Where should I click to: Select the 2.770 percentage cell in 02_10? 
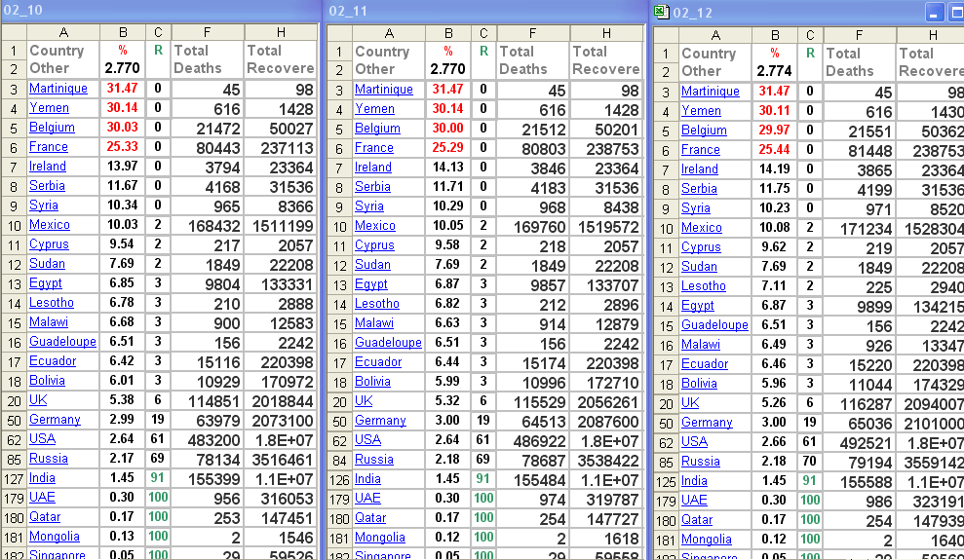123,68
